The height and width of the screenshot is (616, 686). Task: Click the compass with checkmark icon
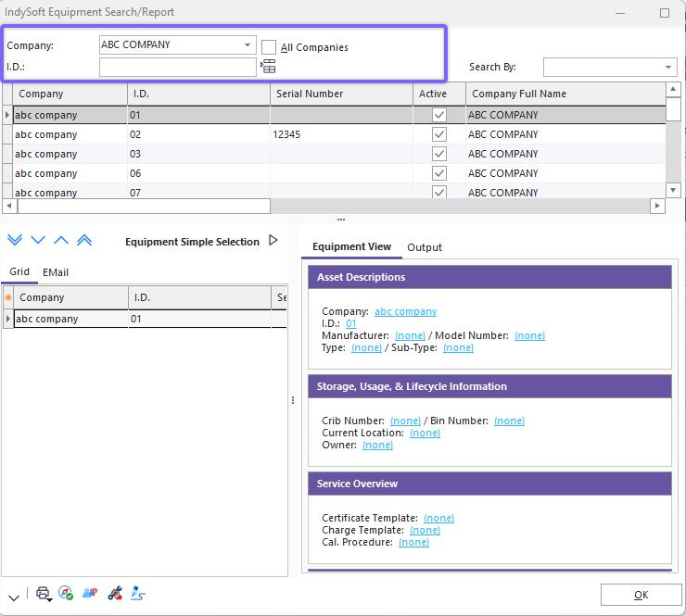[66, 594]
